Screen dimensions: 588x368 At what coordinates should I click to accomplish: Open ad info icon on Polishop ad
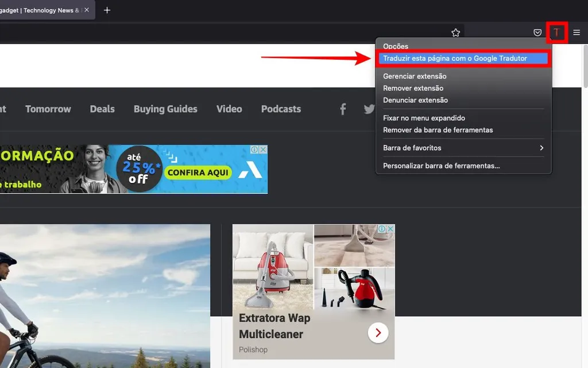click(382, 229)
